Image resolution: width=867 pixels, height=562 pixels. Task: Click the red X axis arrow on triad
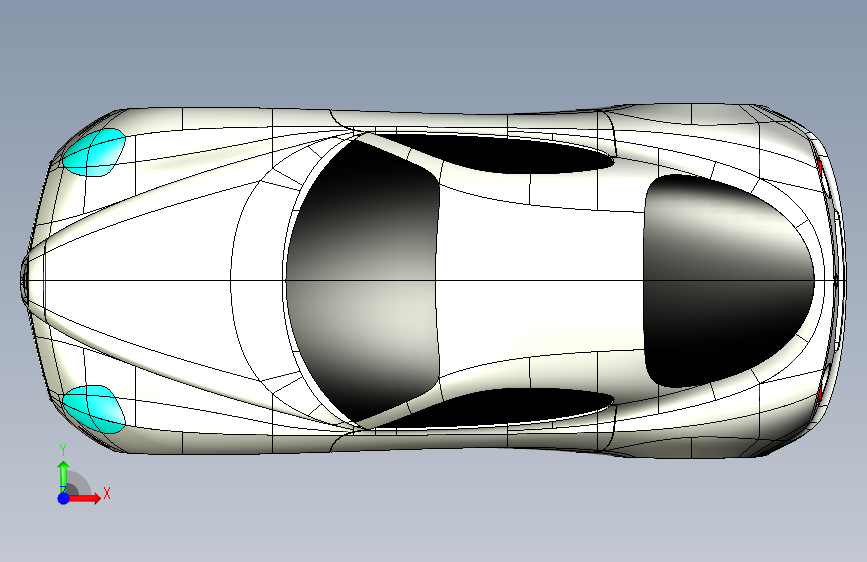coord(84,498)
